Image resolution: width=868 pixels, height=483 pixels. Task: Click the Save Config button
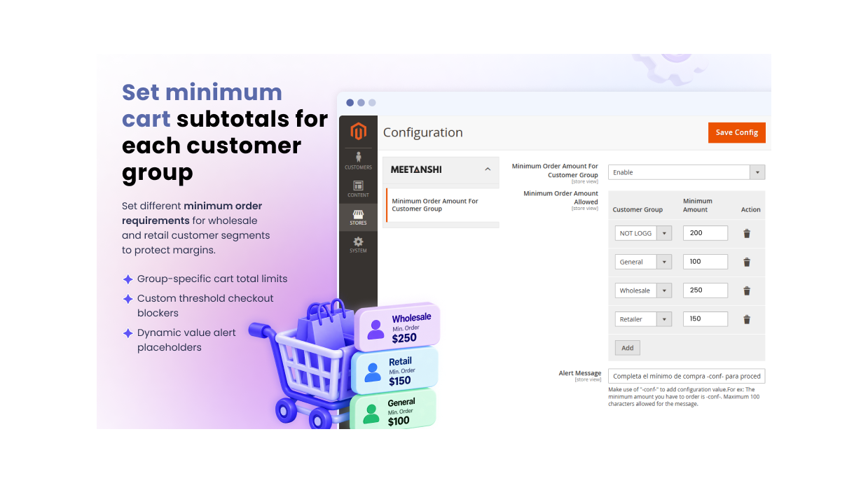pyautogui.click(x=737, y=132)
